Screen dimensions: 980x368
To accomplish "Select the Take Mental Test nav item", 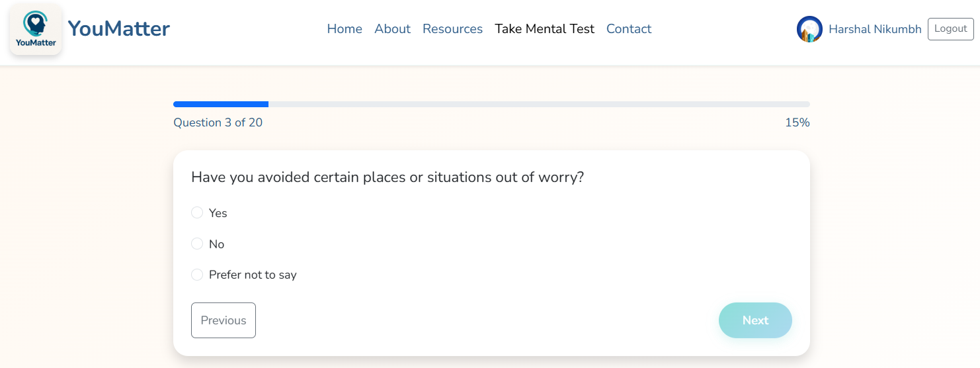I will (544, 29).
